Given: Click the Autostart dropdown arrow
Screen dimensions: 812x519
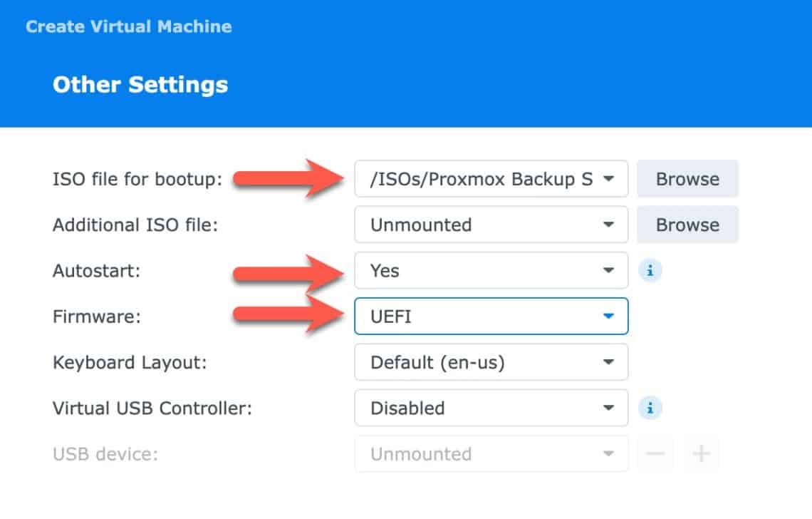Looking at the screenshot, I should [608, 271].
